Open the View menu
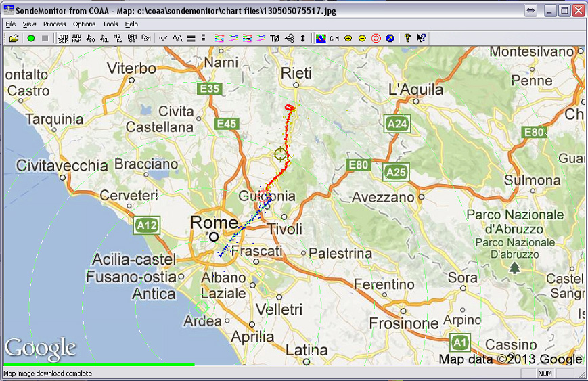The image size is (588, 381). point(29,24)
